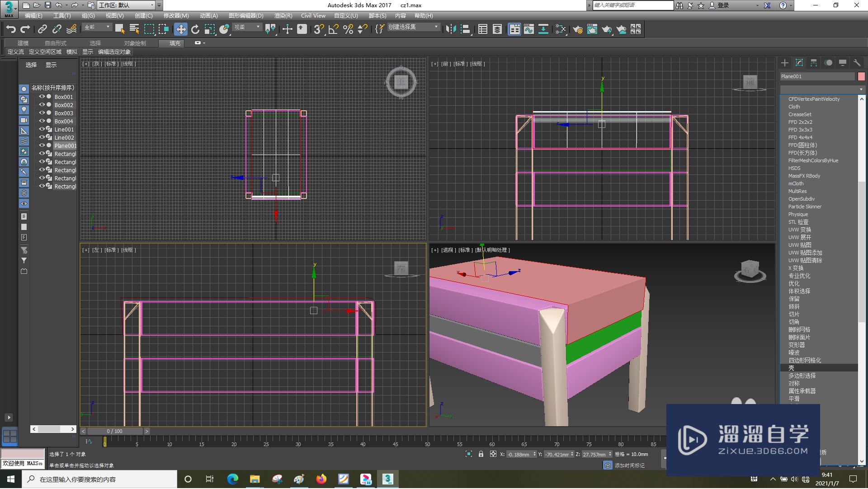The width and height of the screenshot is (868, 489).
Task: Toggle Window/Crossing selection icon
Action: pyautogui.click(x=163, y=29)
